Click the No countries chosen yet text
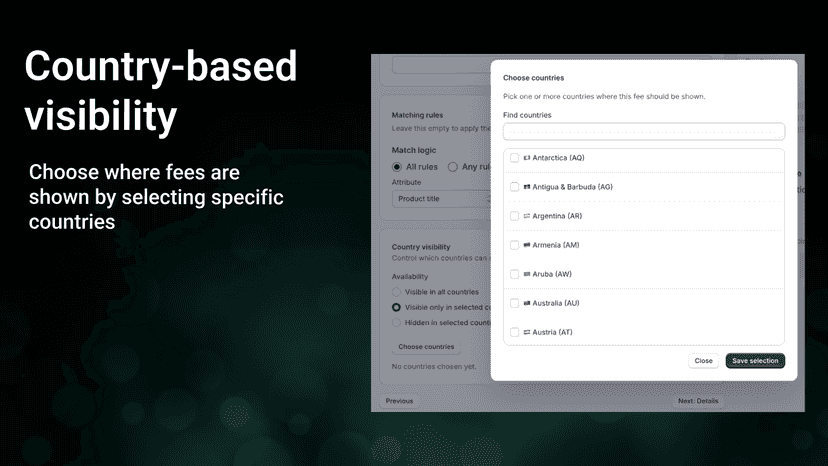828x466 pixels. point(434,367)
